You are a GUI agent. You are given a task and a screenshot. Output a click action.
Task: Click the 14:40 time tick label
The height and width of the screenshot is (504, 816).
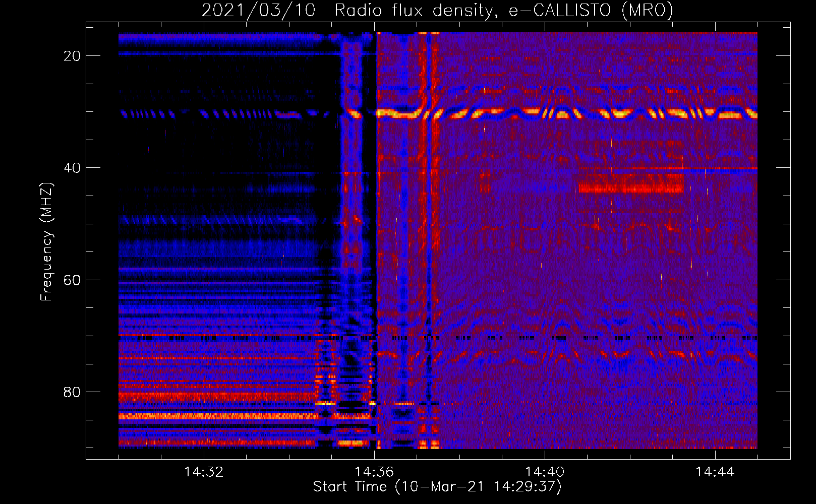pyautogui.click(x=545, y=472)
